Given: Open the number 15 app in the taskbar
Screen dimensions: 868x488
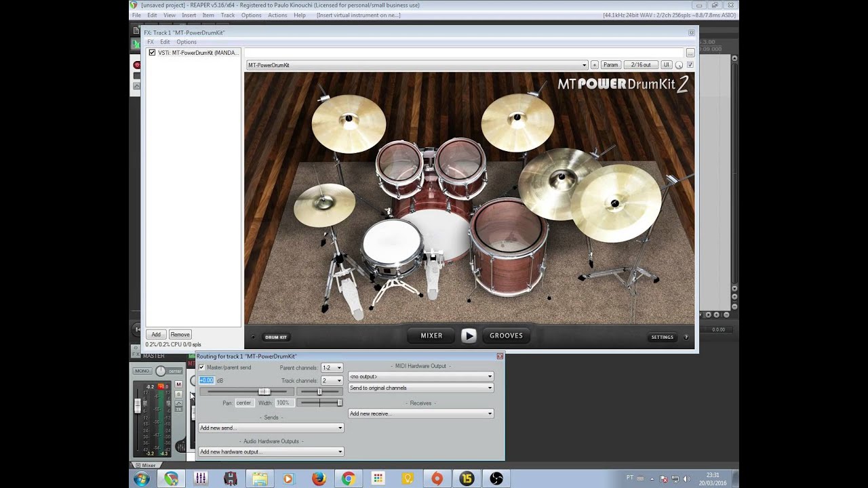Looking at the screenshot, I should [467, 479].
